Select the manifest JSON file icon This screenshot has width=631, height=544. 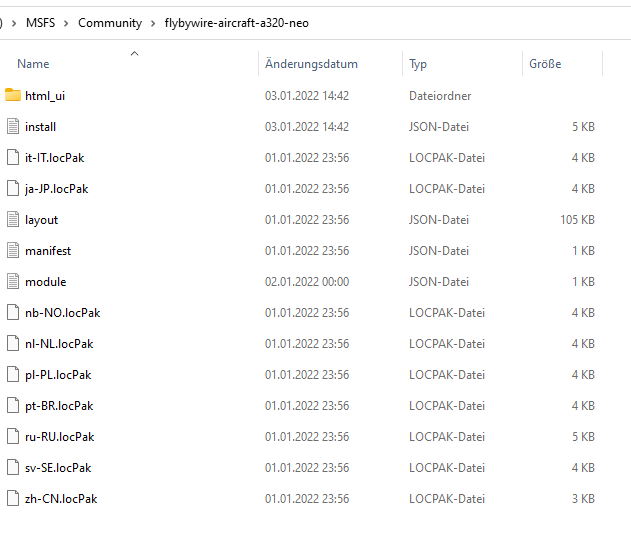[13, 250]
